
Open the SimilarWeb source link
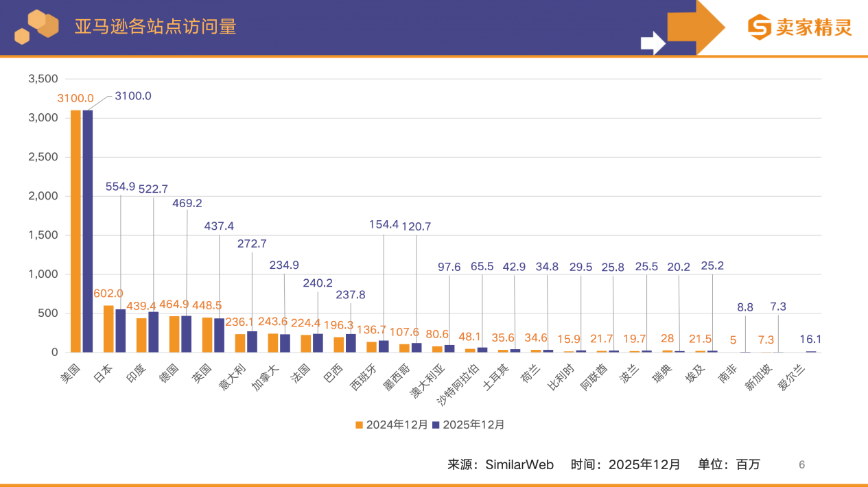(519, 464)
